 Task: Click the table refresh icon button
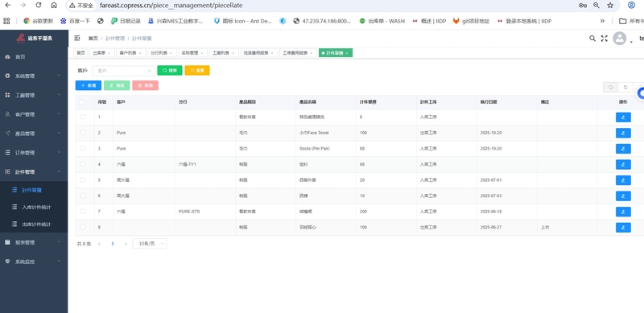[625, 87]
